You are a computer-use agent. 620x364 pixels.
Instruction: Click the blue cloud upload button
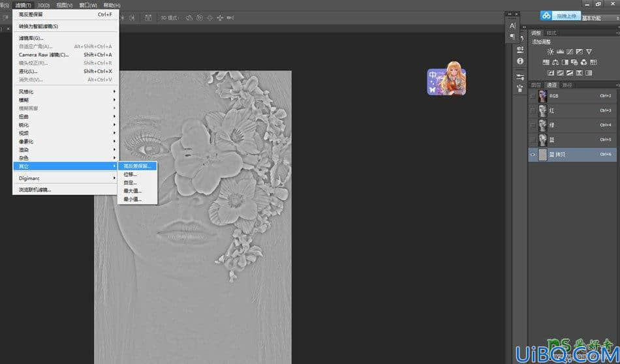pyautogui.click(x=561, y=16)
